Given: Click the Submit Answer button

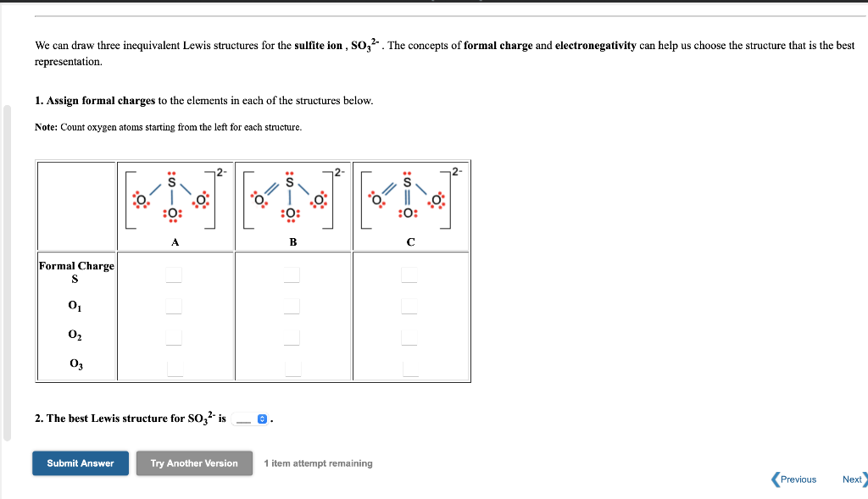Looking at the screenshot, I should tap(80, 463).
